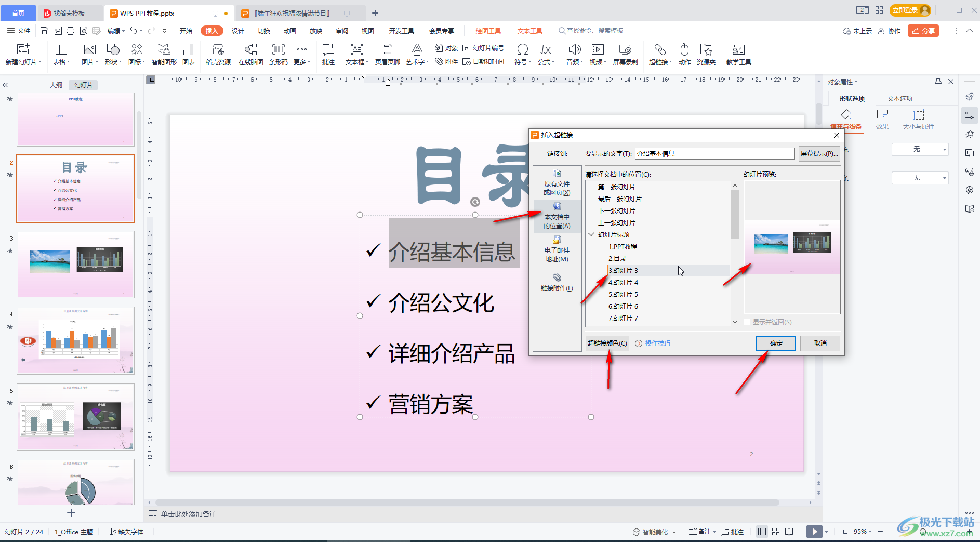The image size is (980, 542).
Task: Collapse the 幻灯片标题 tree node
Action: point(591,234)
